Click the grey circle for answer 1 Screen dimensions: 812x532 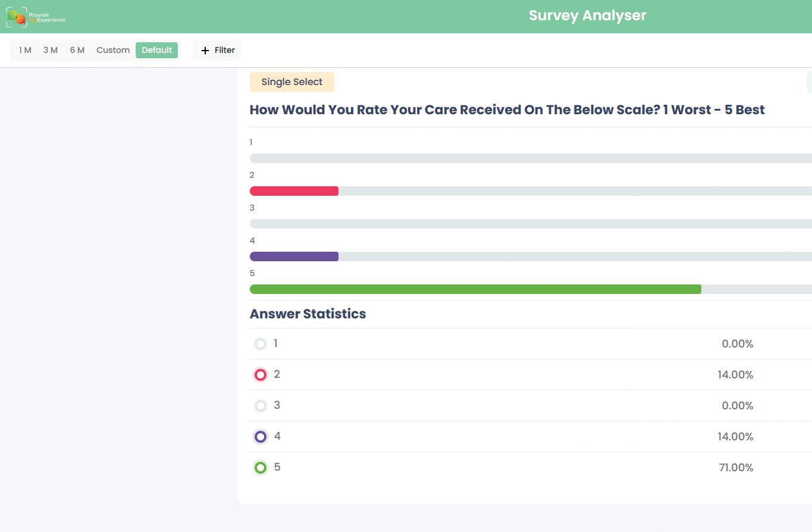pyautogui.click(x=261, y=344)
